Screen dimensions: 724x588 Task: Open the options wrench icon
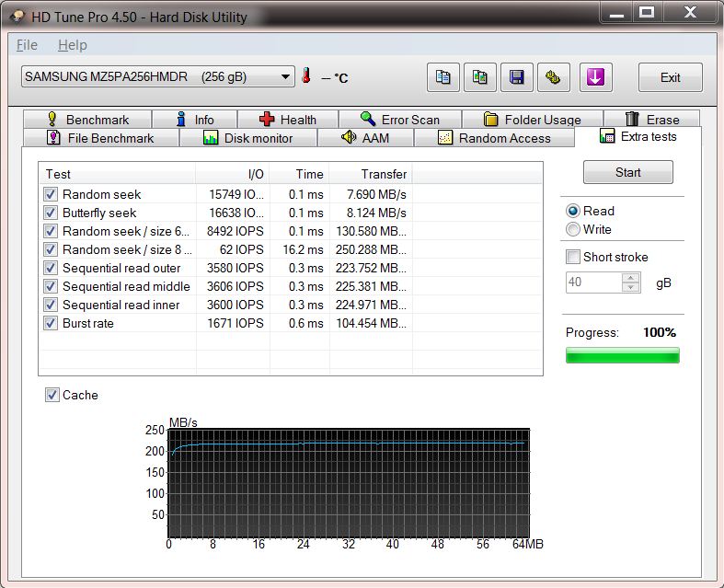tap(553, 77)
